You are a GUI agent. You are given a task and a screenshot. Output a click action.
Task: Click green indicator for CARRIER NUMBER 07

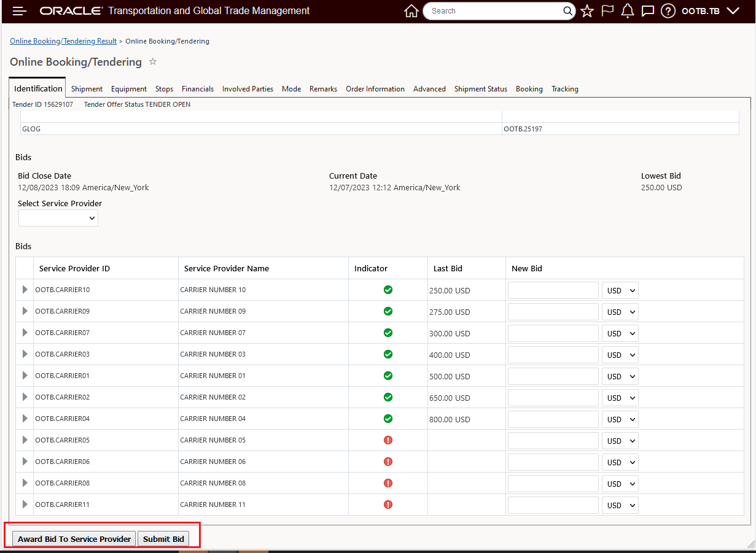pos(388,333)
